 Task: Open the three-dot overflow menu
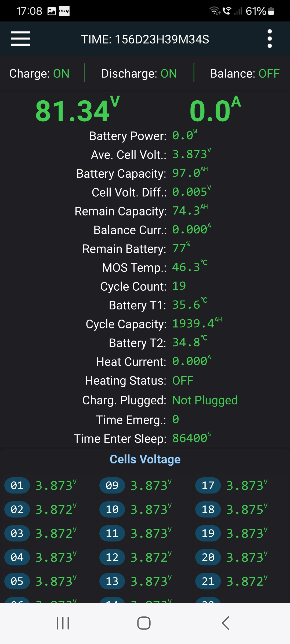pyautogui.click(x=270, y=39)
